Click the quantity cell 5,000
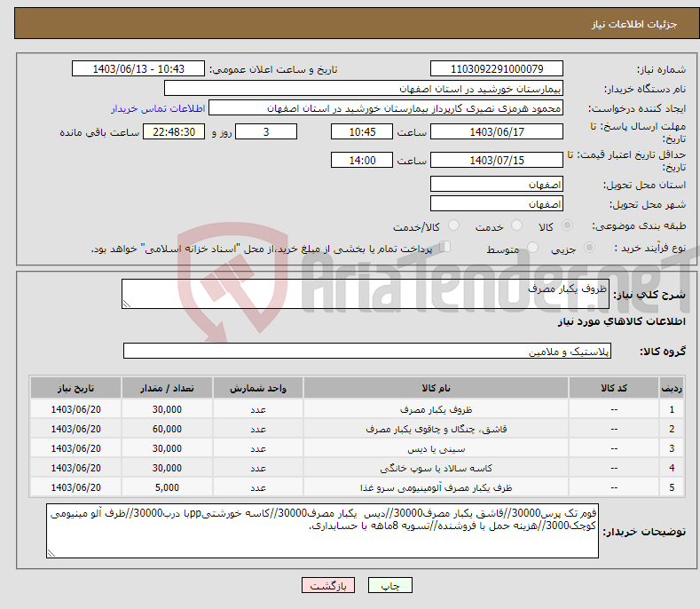The width and height of the screenshot is (700, 609). point(167,487)
